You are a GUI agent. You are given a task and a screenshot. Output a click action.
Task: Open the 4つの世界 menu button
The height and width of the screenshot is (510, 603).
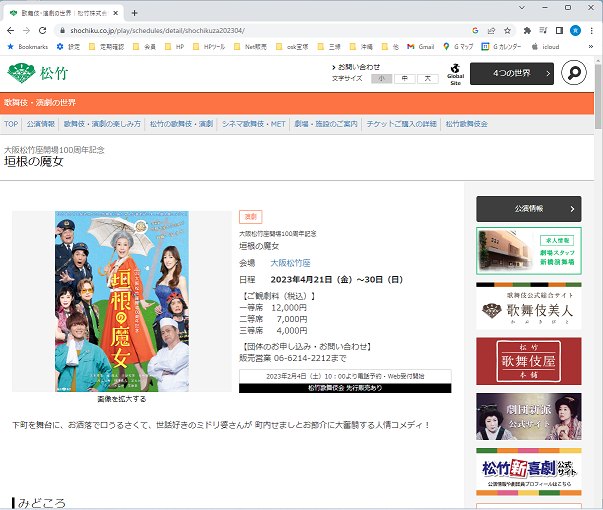(x=512, y=73)
